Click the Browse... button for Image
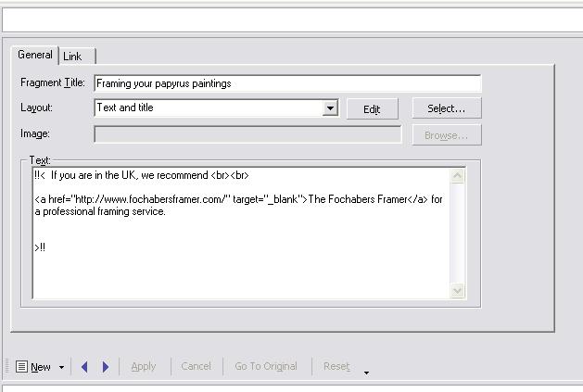This screenshot has height=392, width=583. pos(447,135)
